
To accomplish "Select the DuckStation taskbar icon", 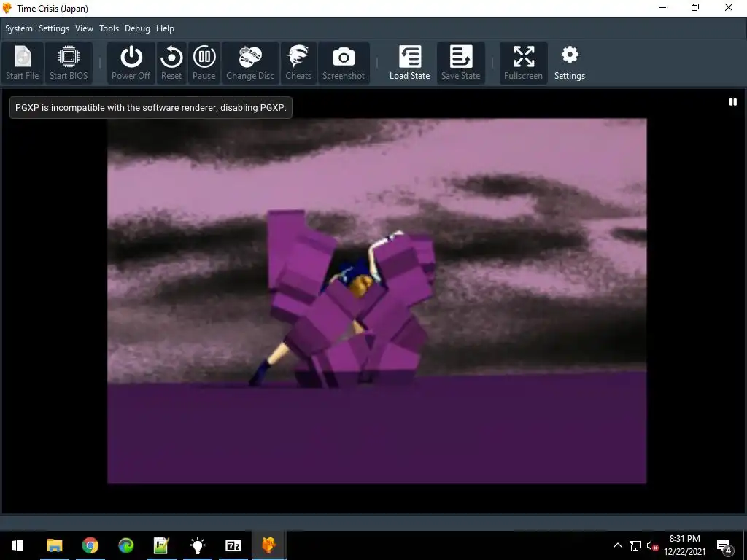I will [268, 545].
